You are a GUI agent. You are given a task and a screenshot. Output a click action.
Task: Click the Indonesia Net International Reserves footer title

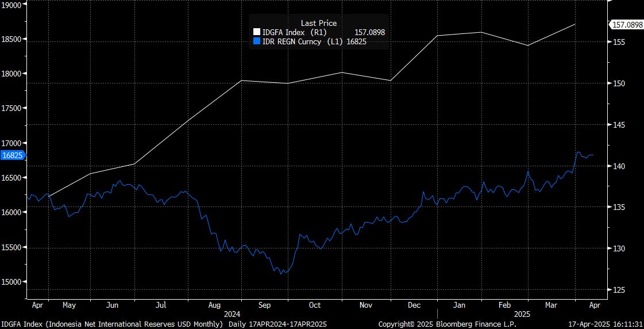tap(111, 324)
